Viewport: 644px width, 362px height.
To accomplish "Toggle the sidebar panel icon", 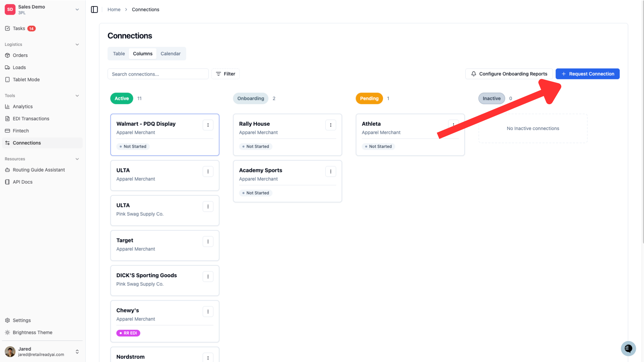I will (x=94, y=9).
